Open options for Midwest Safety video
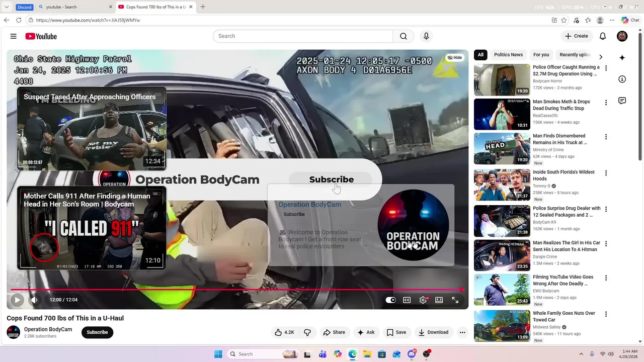644x362 pixels. click(606, 314)
